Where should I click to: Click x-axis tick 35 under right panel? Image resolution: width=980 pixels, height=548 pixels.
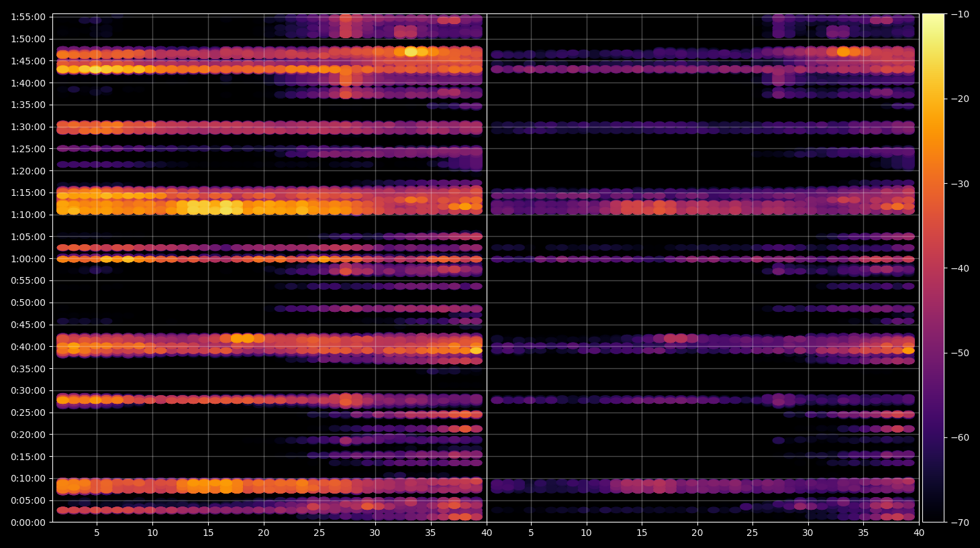click(863, 533)
